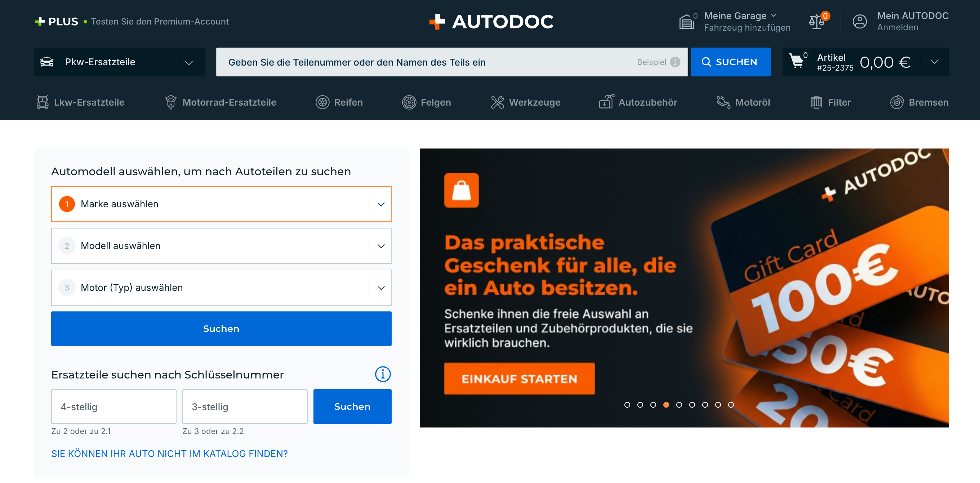Click the shopping cart icon
This screenshot has height=483, width=980.
pos(796,61)
